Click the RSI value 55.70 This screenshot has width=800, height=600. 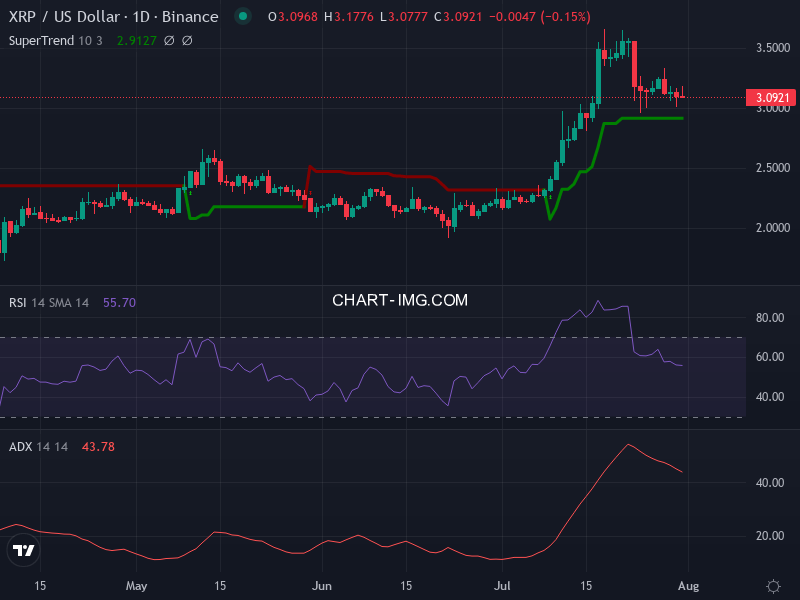pyautogui.click(x=119, y=303)
